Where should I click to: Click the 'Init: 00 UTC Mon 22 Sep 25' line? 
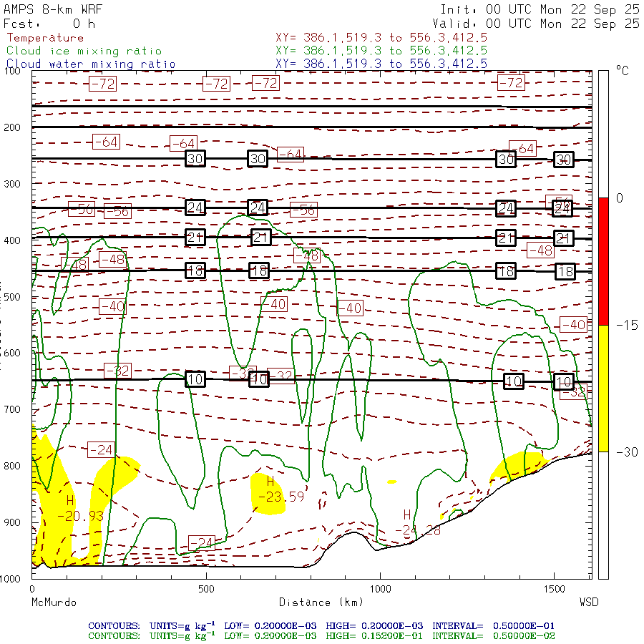(540, 9)
